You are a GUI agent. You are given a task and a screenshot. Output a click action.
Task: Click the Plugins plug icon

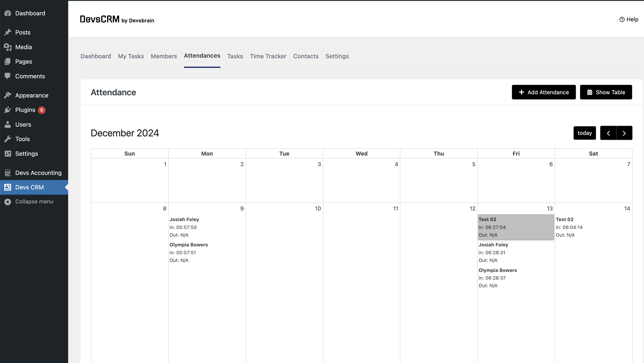[8, 110]
